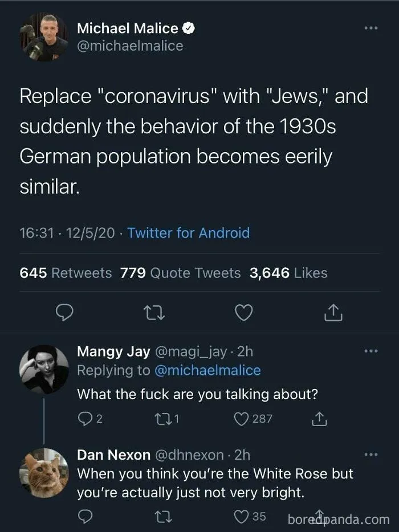Like the main tweet with the heart icon

(x=244, y=313)
